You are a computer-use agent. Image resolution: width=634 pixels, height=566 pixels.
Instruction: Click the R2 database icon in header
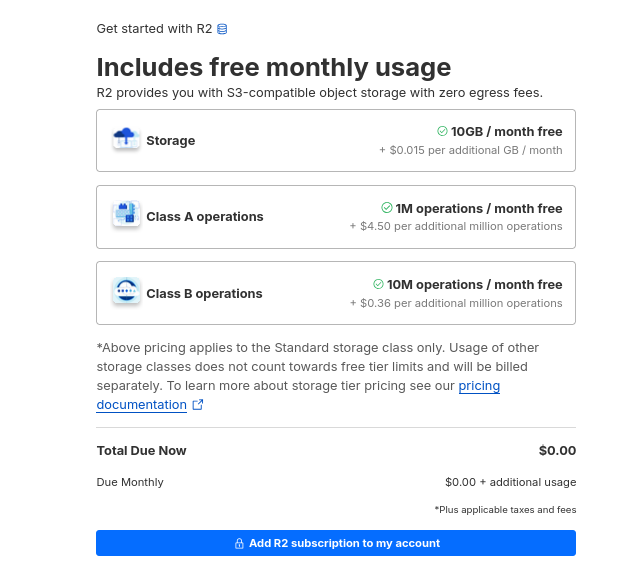pyautogui.click(x=222, y=29)
